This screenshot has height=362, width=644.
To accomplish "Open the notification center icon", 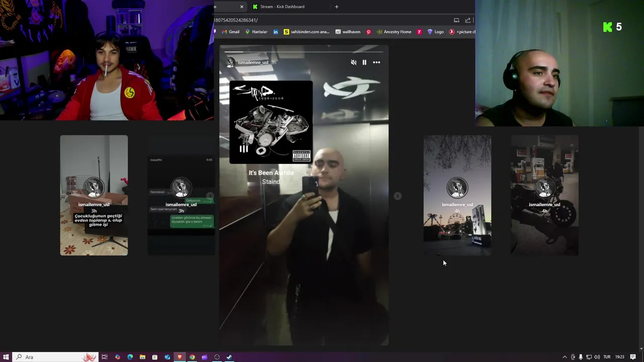I will point(633,357).
